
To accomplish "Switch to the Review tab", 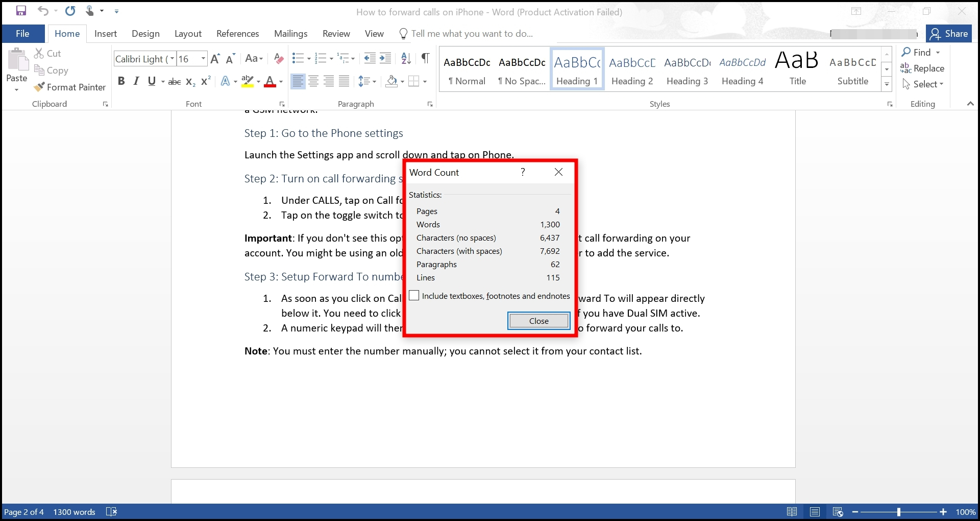I will (x=336, y=34).
